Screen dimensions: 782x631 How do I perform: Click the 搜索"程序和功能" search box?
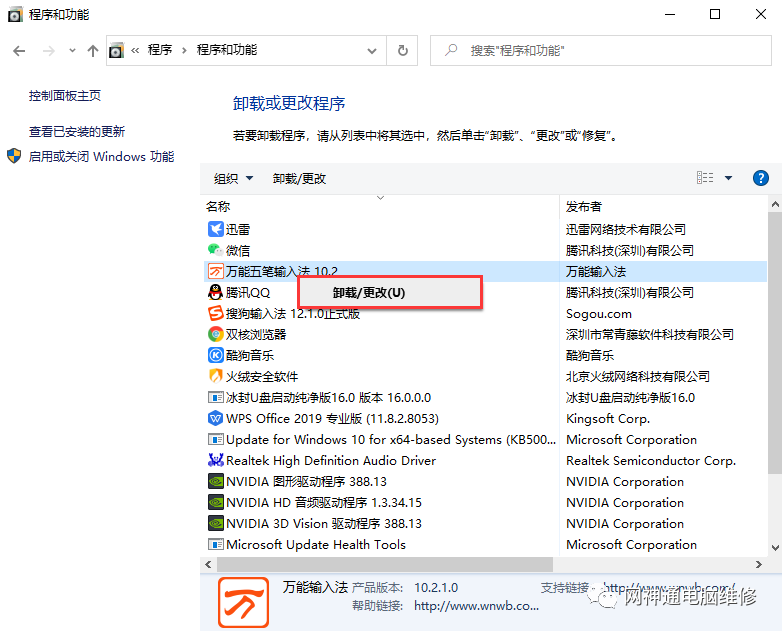[601, 50]
